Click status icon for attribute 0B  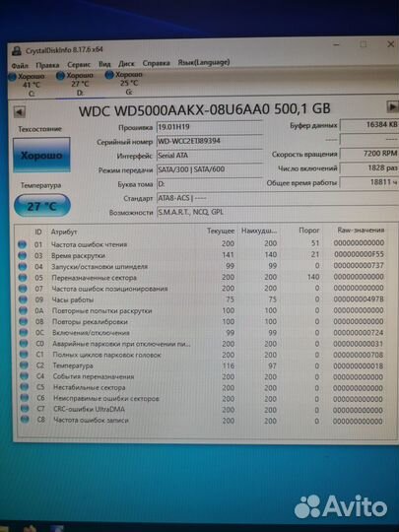24,321
